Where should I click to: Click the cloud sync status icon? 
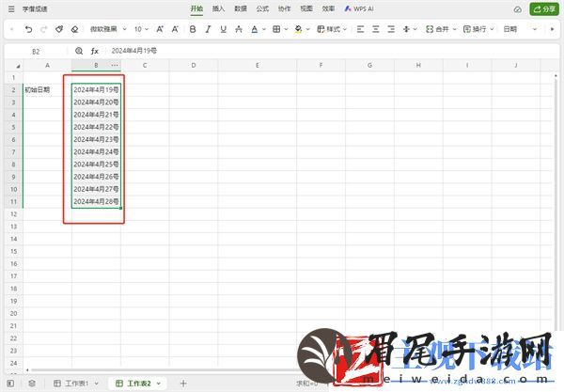[518, 9]
